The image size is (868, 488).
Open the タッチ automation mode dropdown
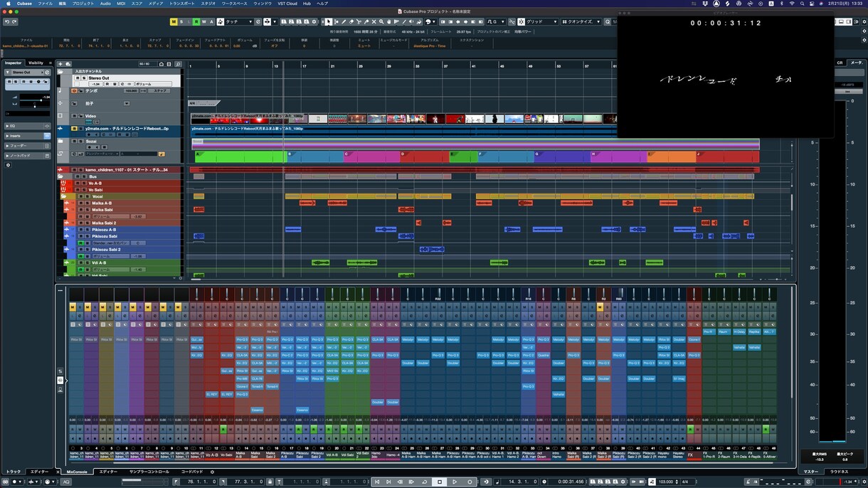(238, 22)
